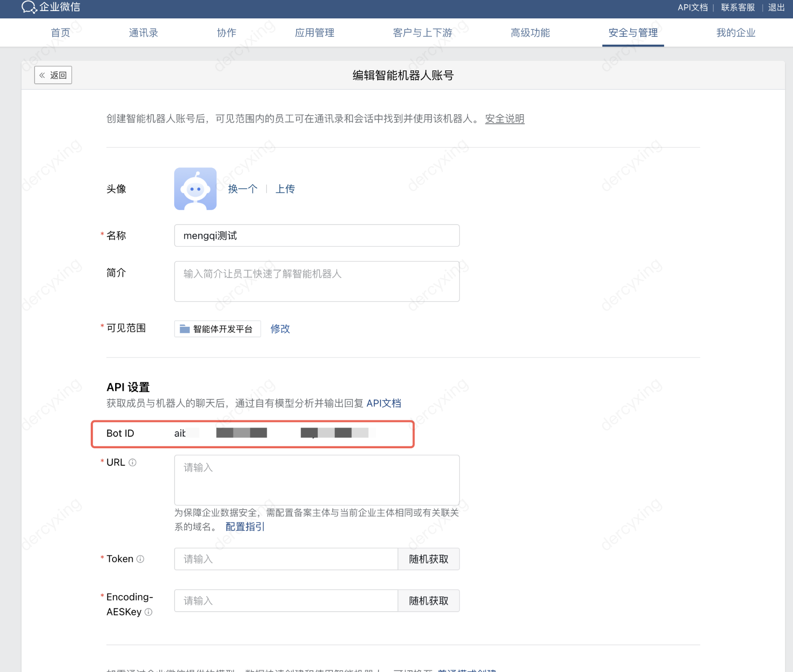Click the robot avatar image

coord(195,189)
